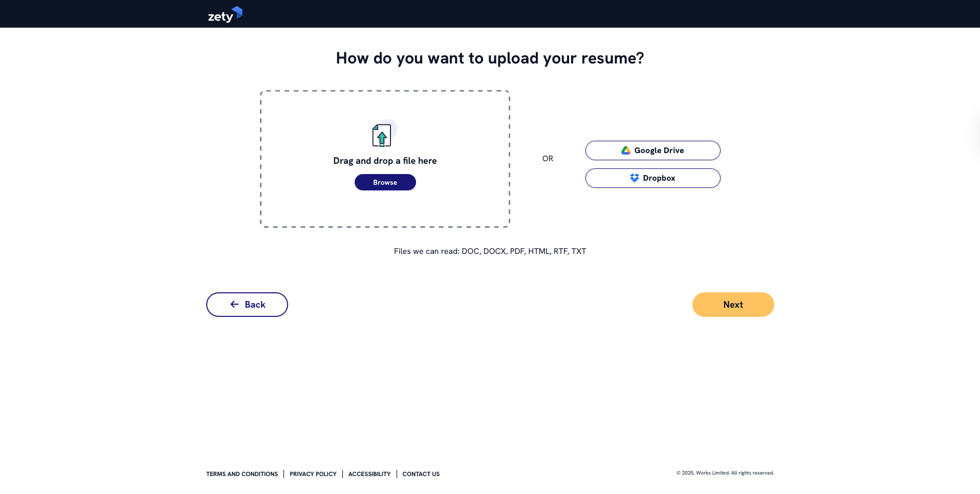Click inside the dashed file drop zone

point(385,210)
